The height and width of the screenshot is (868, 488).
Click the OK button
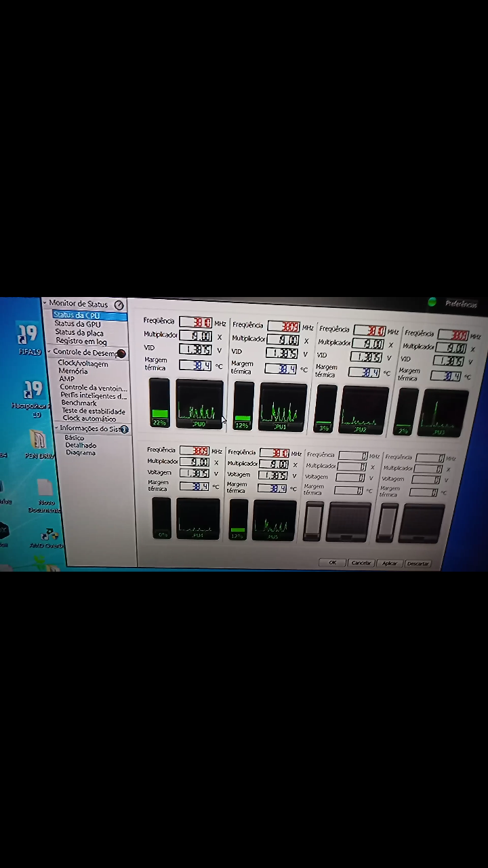(x=332, y=562)
